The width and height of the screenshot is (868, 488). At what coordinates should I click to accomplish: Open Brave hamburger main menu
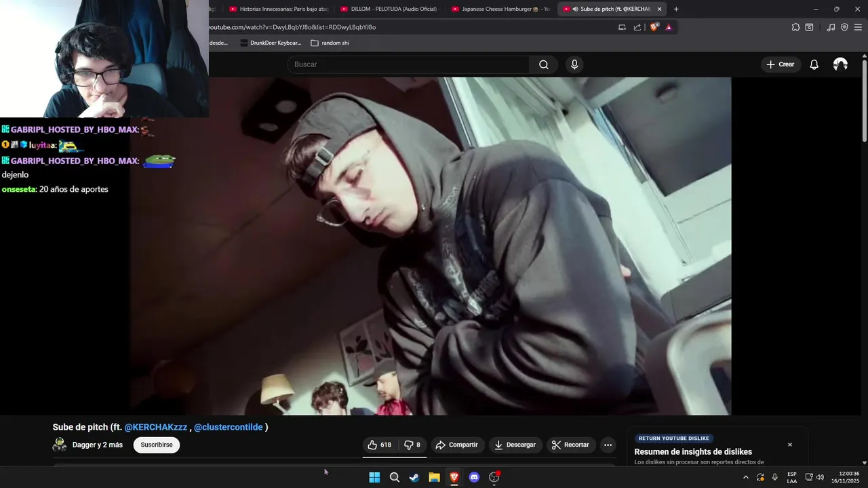coord(858,27)
